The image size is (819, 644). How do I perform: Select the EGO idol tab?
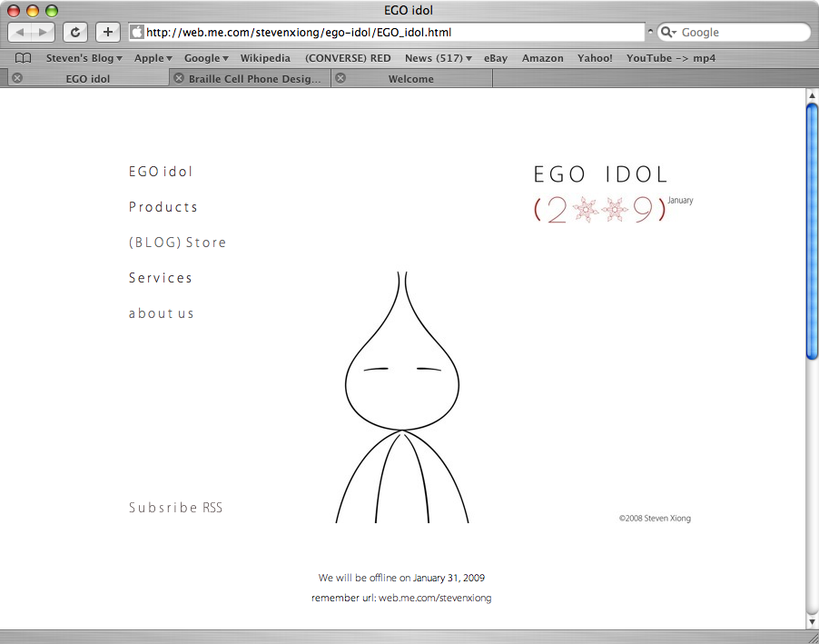click(x=88, y=78)
